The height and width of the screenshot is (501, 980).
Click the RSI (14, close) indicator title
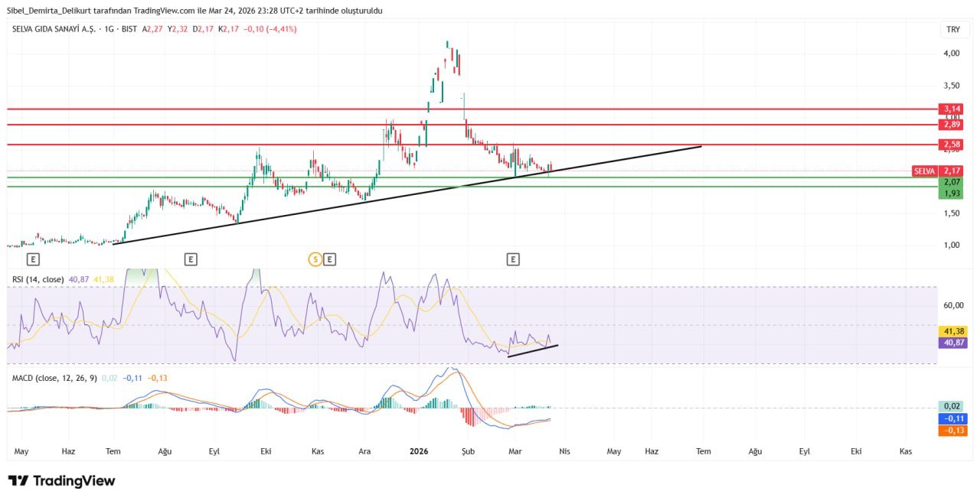click(38, 280)
